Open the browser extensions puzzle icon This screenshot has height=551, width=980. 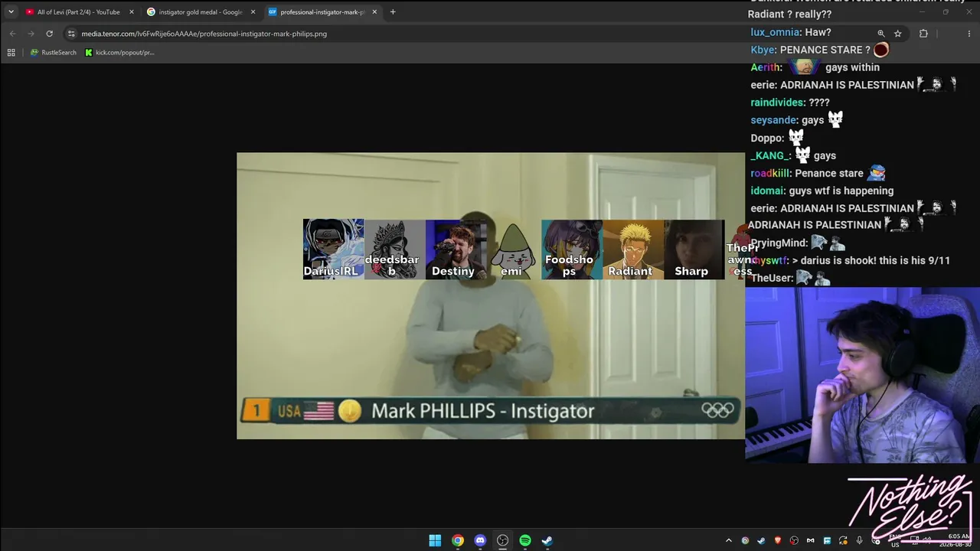(923, 34)
